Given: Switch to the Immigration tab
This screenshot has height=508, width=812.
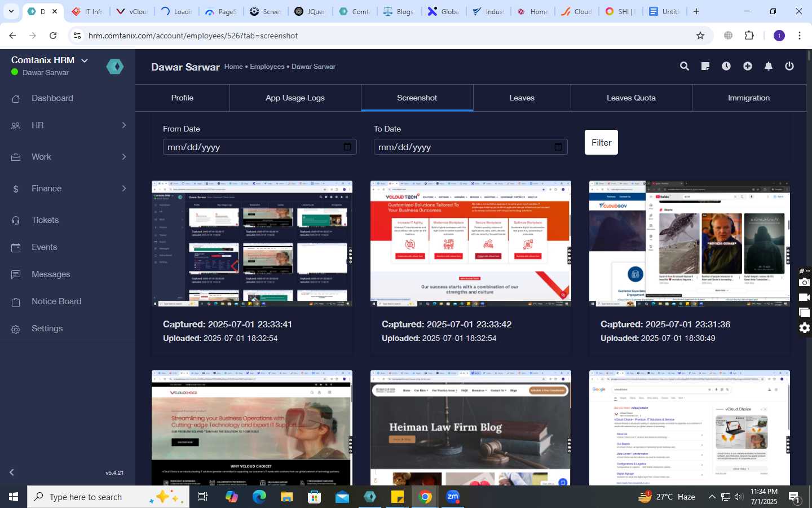Looking at the screenshot, I should click(x=749, y=98).
